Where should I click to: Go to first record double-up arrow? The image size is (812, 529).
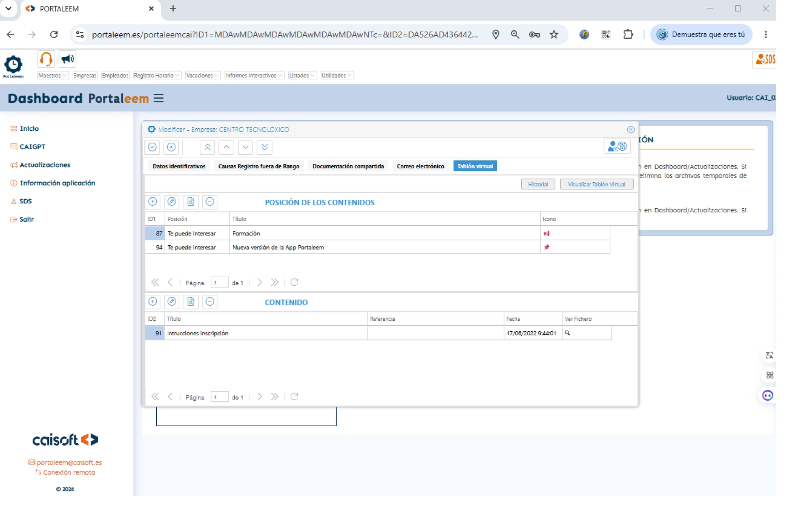pyautogui.click(x=207, y=147)
